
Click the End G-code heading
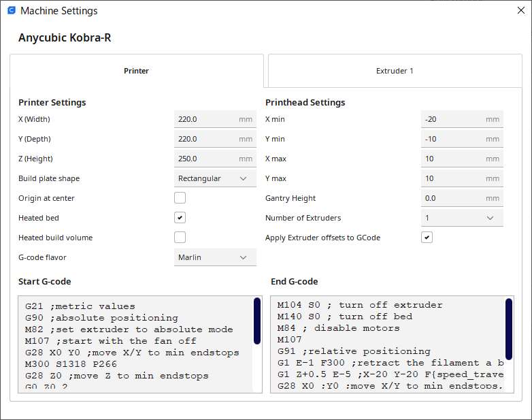pyautogui.click(x=295, y=281)
